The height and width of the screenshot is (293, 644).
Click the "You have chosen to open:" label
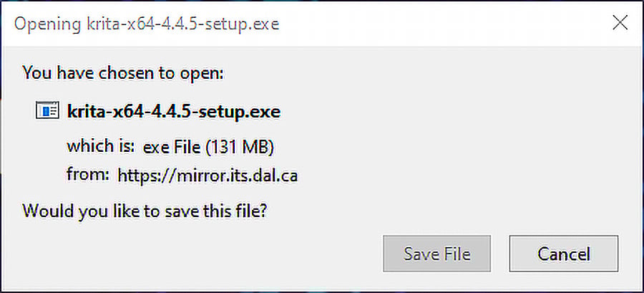123,73
